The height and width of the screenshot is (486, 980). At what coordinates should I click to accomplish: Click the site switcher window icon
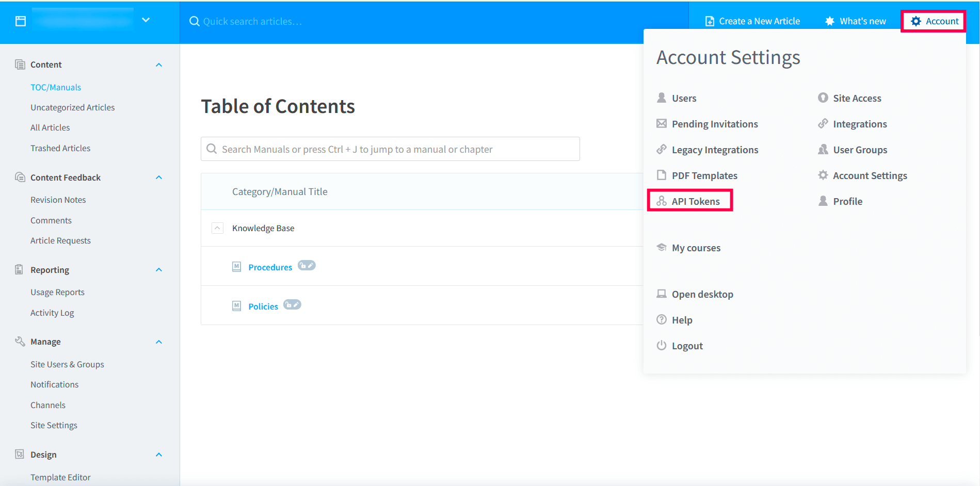tap(21, 21)
